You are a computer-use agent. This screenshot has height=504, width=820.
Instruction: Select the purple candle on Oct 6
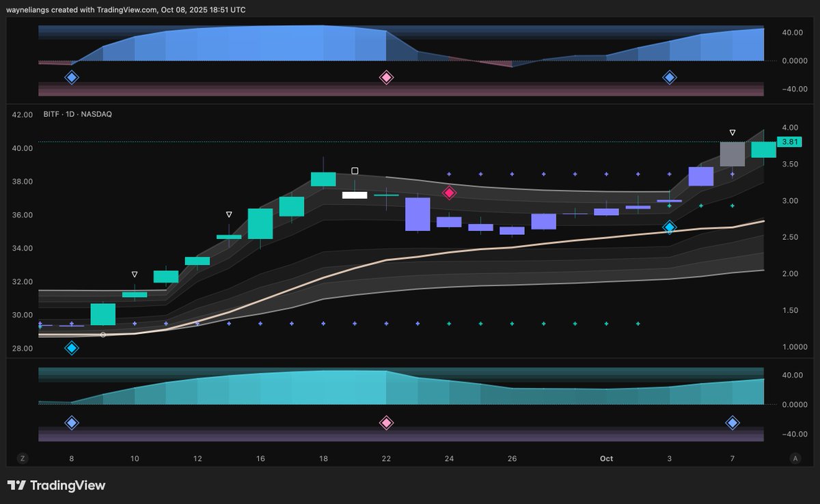pos(701,176)
